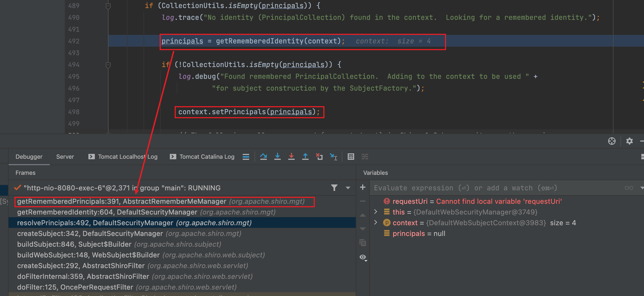Click Step Over debugger icon
This screenshot has height=296, width=644.
tap(263, 157)
